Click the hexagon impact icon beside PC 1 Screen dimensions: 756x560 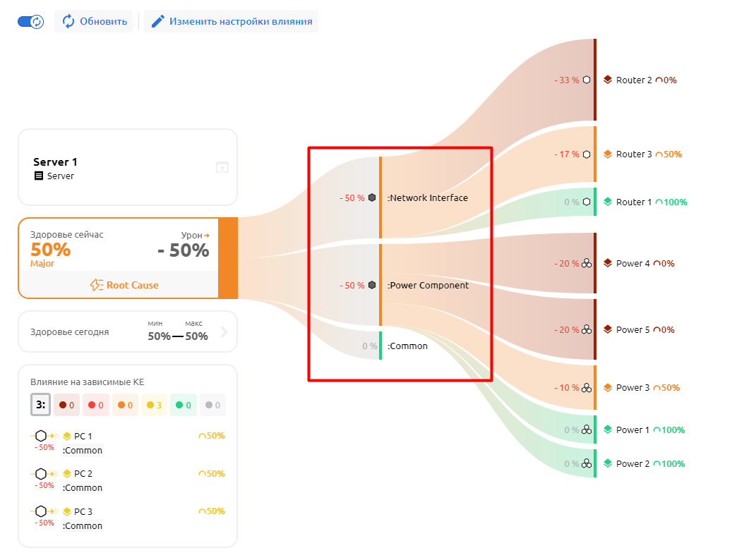41,436
